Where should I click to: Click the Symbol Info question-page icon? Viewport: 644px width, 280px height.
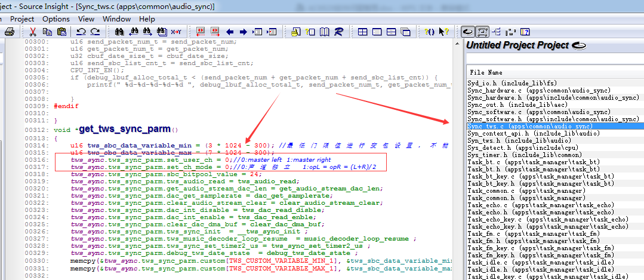310,32
